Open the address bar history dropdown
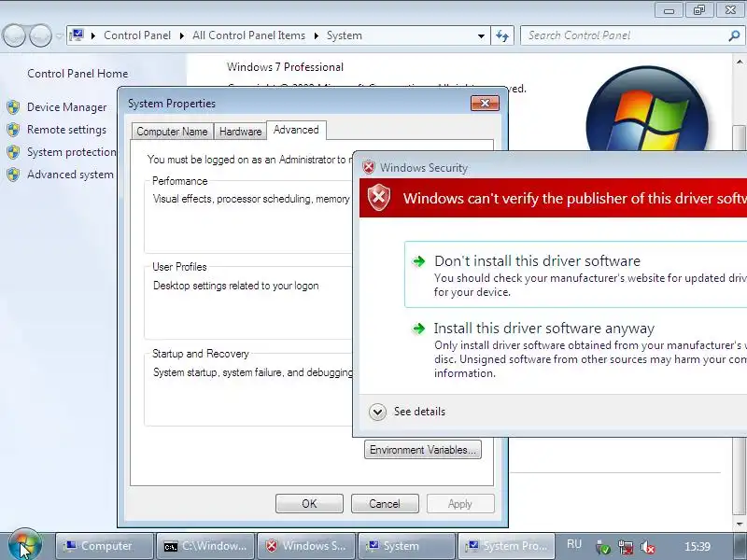 coord(481,35)
